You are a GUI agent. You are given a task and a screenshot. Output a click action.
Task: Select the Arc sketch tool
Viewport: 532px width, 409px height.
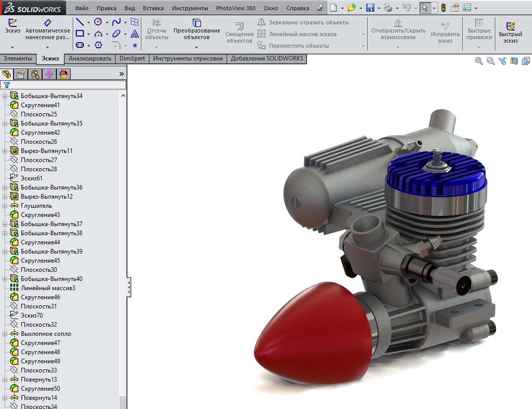coord(98,34)
